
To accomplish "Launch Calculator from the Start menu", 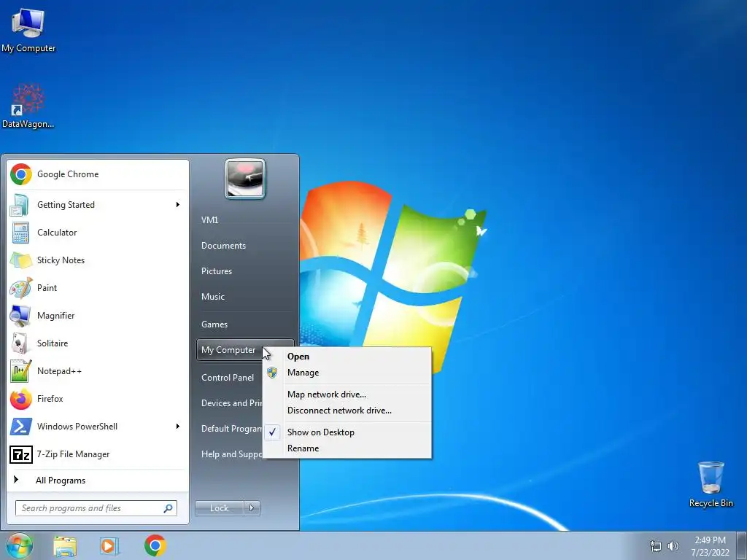I will [97, 233].
